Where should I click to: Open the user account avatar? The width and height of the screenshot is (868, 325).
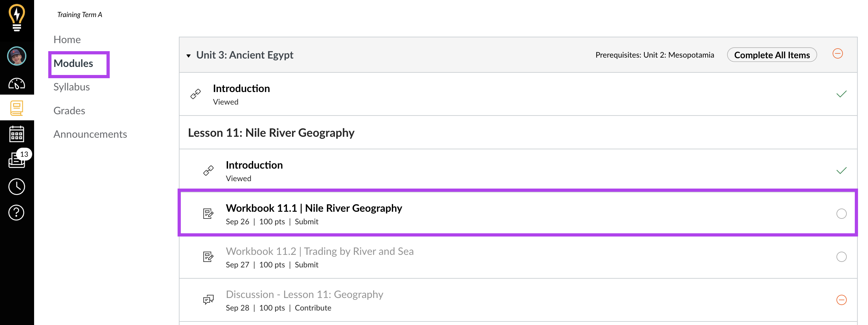coord(16,56)
